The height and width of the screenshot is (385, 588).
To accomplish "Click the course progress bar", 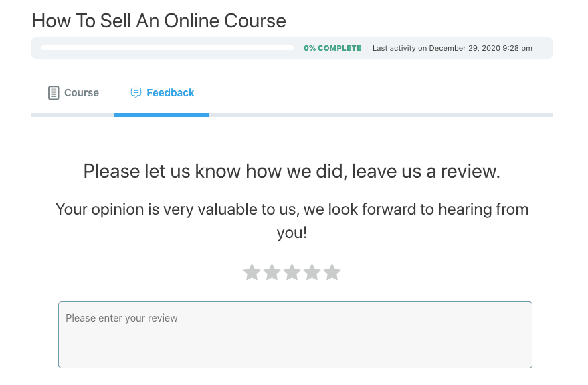I will pos(167,48).
